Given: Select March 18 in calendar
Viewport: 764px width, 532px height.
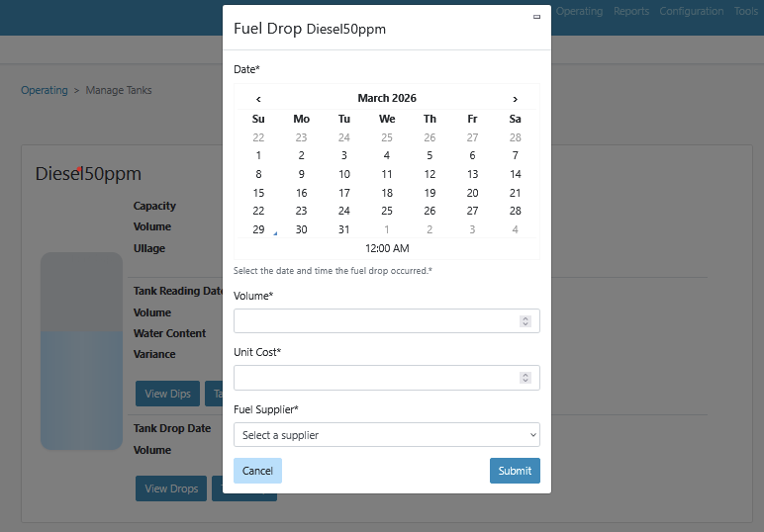Looking at the screenshot, I should coord(387,193).
